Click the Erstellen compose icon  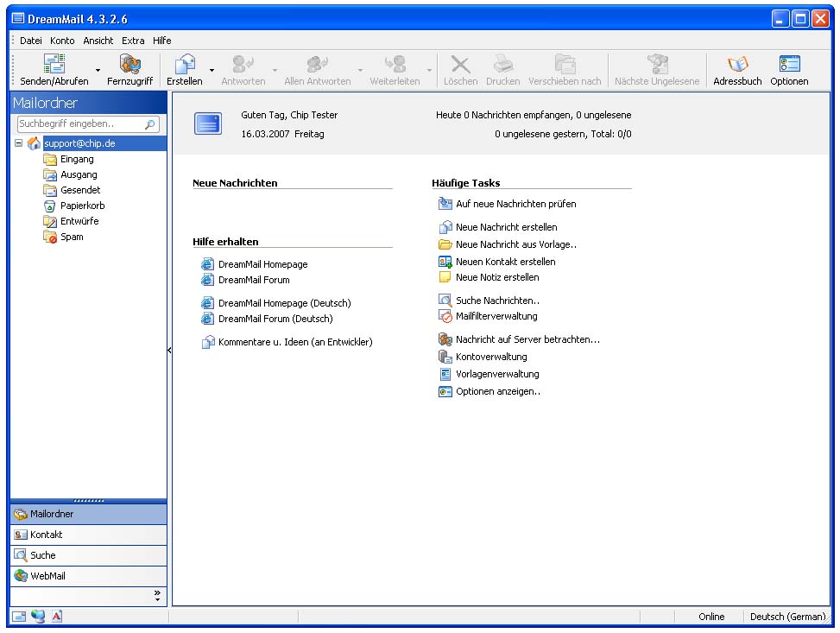[x=185, y=64]
